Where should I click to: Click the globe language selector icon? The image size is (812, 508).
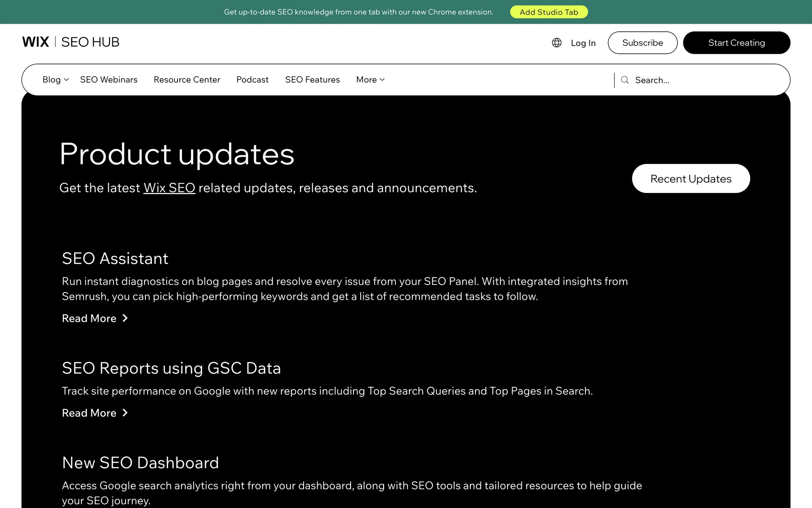click(557, 43)
